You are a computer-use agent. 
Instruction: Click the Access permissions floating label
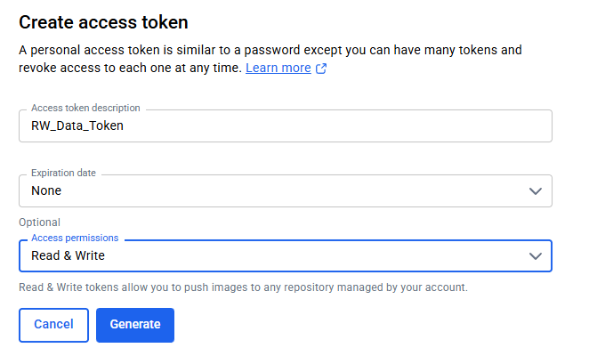click(x=75, y=238)
